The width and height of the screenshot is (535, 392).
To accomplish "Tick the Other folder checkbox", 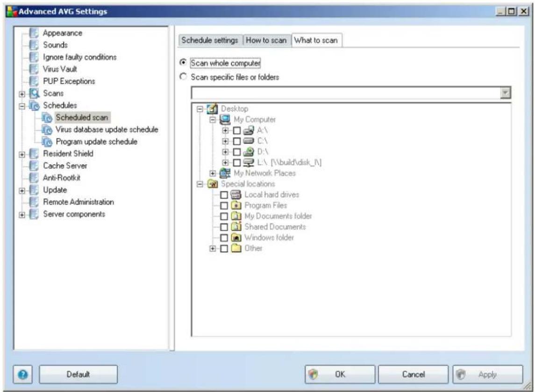I will click(x=224, y=248).
